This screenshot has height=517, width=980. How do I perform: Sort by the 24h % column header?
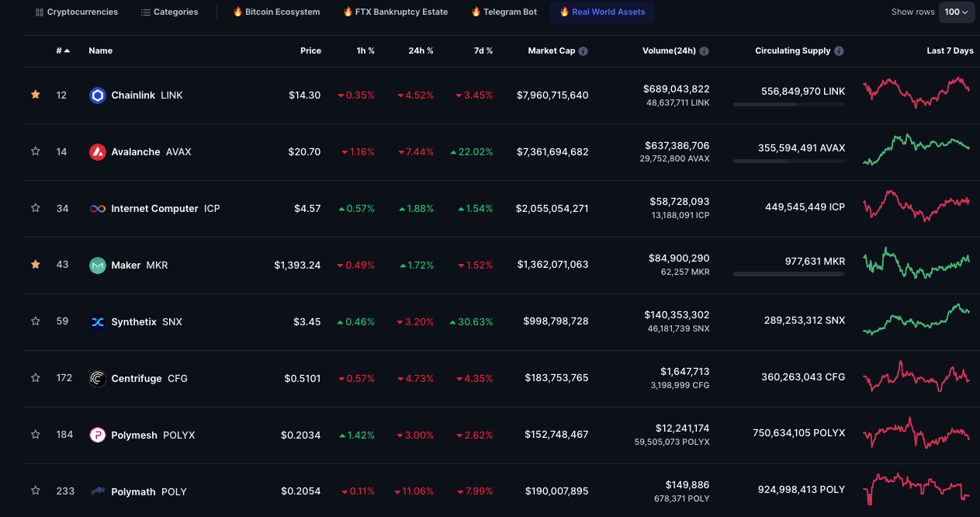[421, 51]
